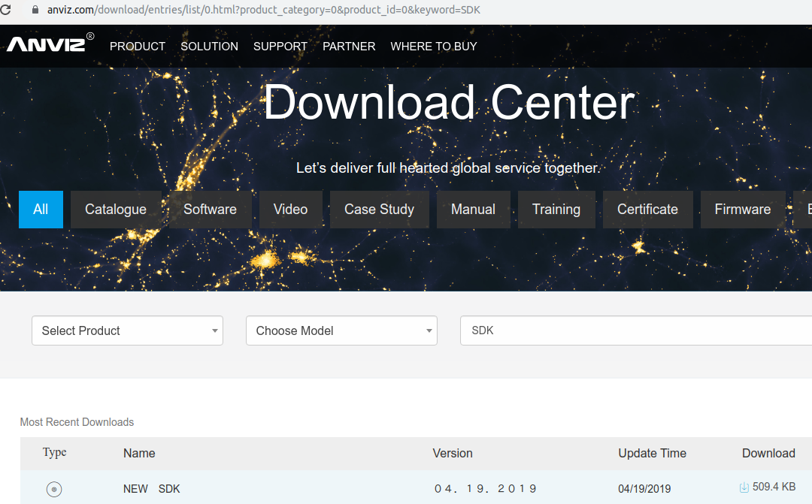Open the SOLUTION menu
812x504 pixels.
(x=209, y=47)
